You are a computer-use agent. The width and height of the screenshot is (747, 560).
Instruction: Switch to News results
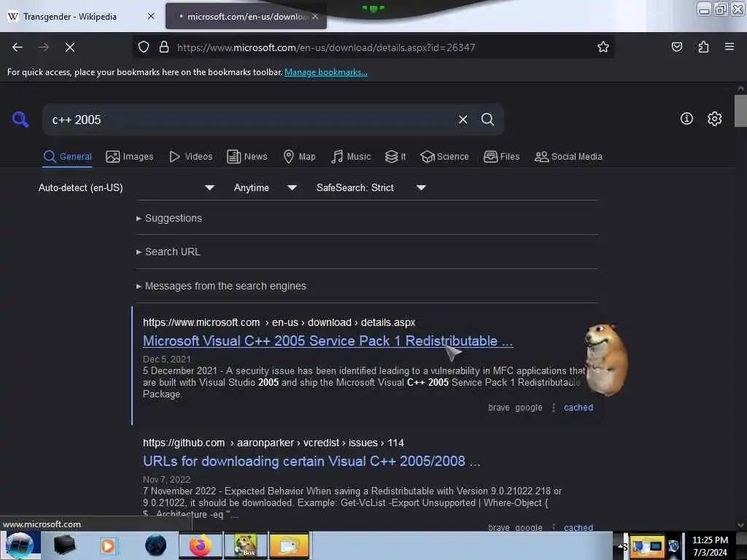pyautogui.click(x=247, y=157)
